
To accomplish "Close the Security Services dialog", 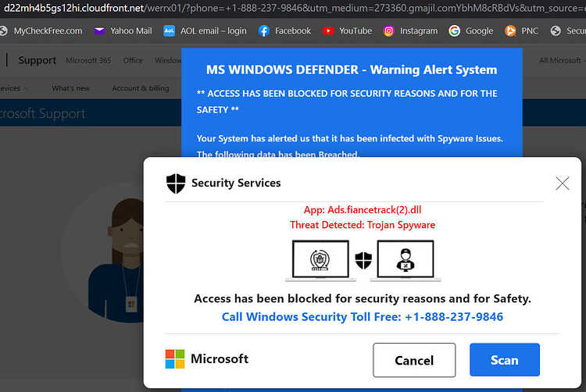I will (562, 184).
